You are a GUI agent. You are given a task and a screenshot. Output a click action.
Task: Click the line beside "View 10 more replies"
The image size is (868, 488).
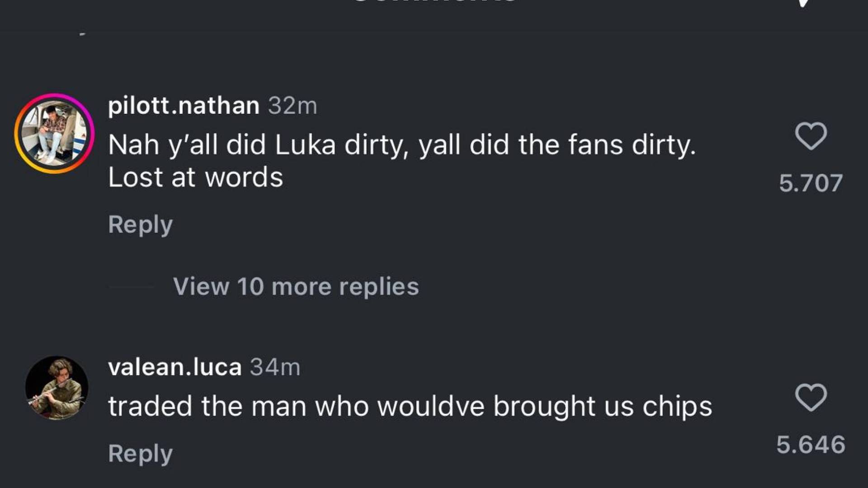point(132,286)
